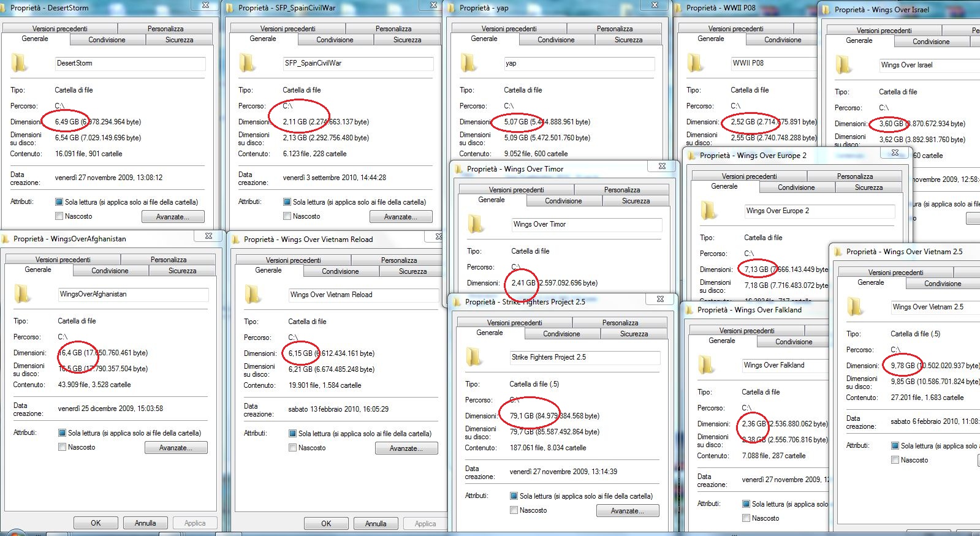Click the Wings Over Falkland folder icon

point(706,365)
